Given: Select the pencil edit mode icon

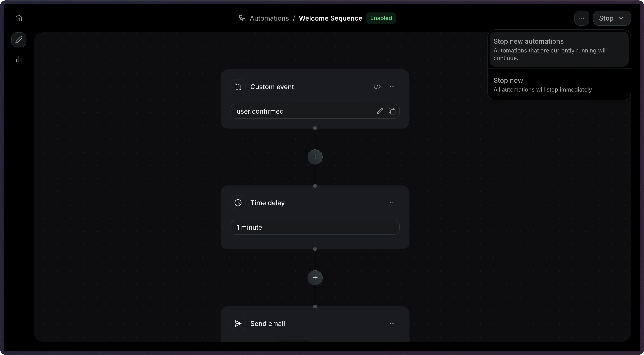Looking at the screenshot, I should (x=19, y=40).
